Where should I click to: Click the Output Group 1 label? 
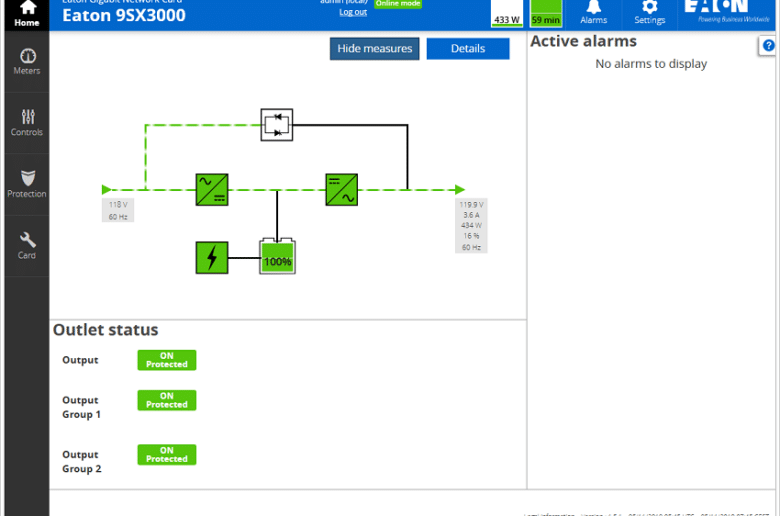pyautogui.click(x=82, y=407)
